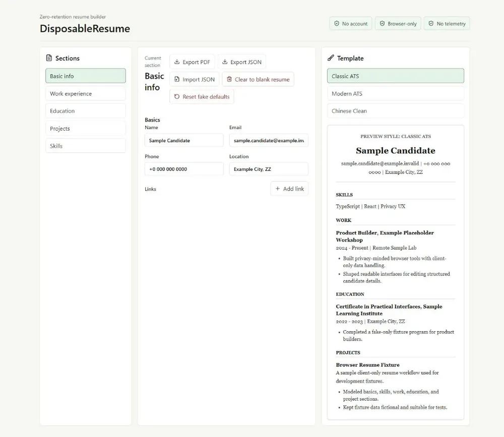Click the Browser-only badge
Screen dimensions: 504x437
click(398, 24)
